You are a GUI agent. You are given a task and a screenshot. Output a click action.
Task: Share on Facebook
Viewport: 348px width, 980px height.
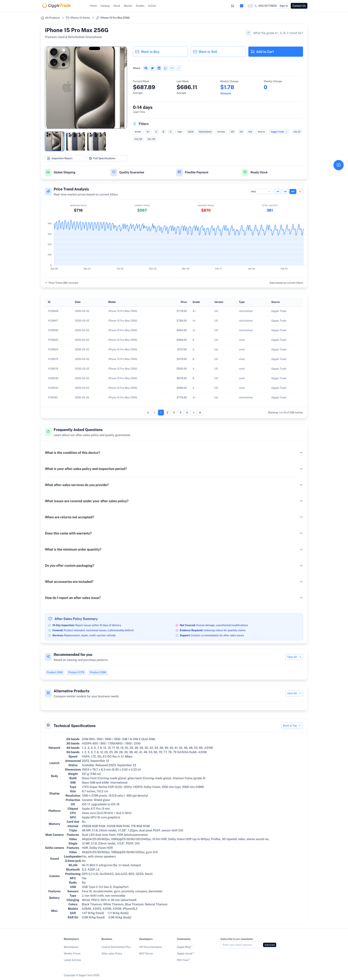coord(146,68)
